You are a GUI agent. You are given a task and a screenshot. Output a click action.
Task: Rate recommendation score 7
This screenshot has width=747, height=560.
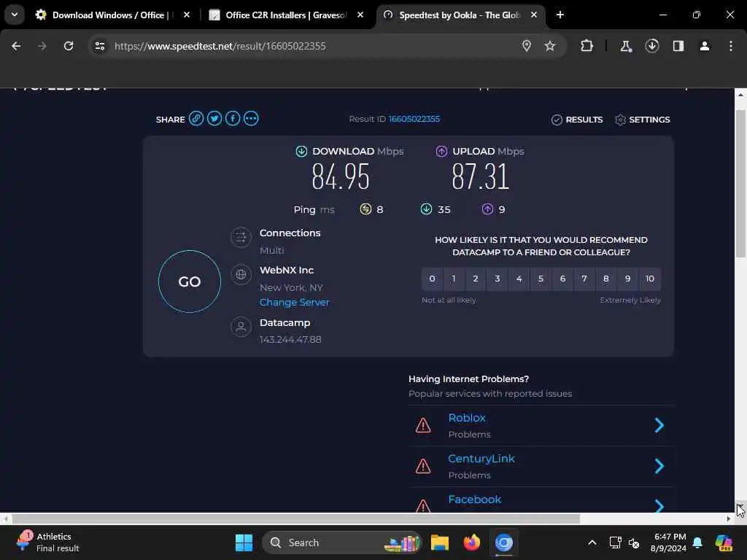tap(584, 279)
